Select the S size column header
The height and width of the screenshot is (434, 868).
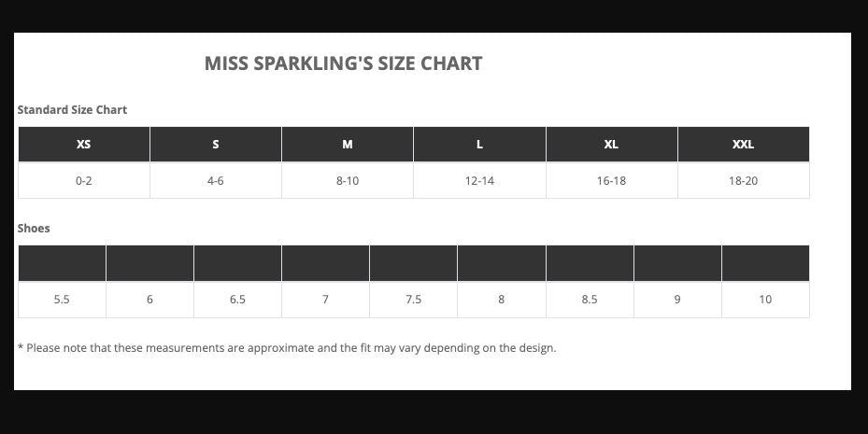point(215,145)
